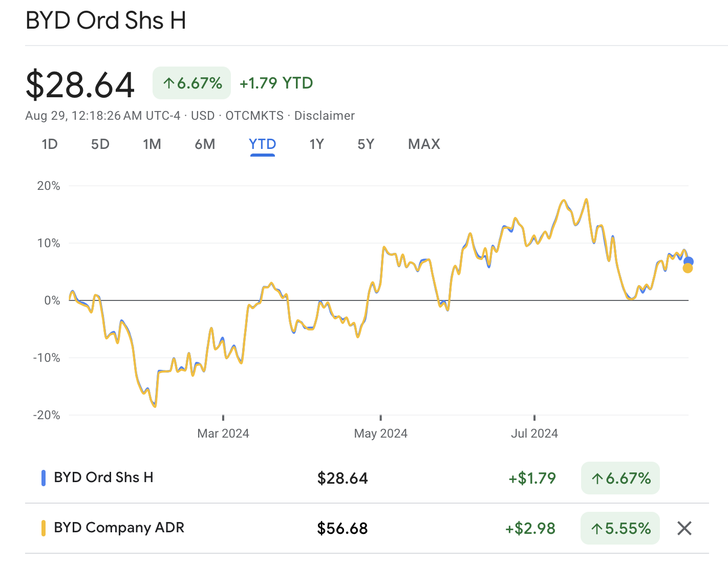
Task: Show the 5Y chart range
Action: [x=366, y=144]
